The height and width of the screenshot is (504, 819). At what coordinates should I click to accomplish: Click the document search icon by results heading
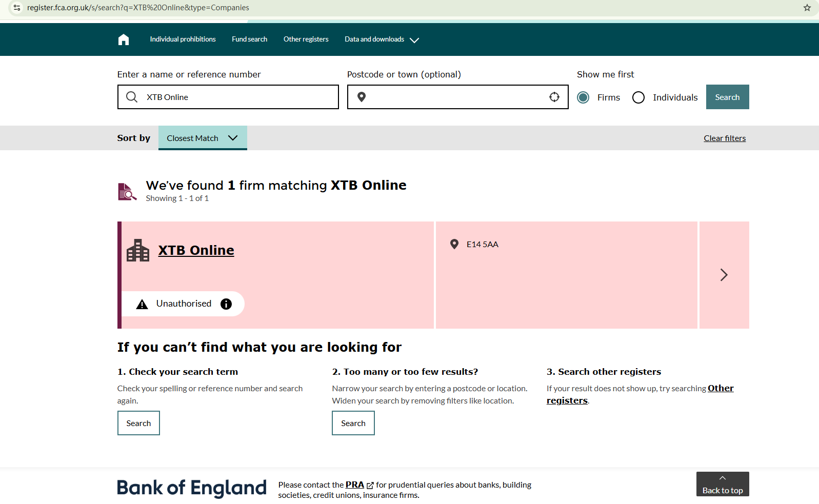(x=127, y=192)
